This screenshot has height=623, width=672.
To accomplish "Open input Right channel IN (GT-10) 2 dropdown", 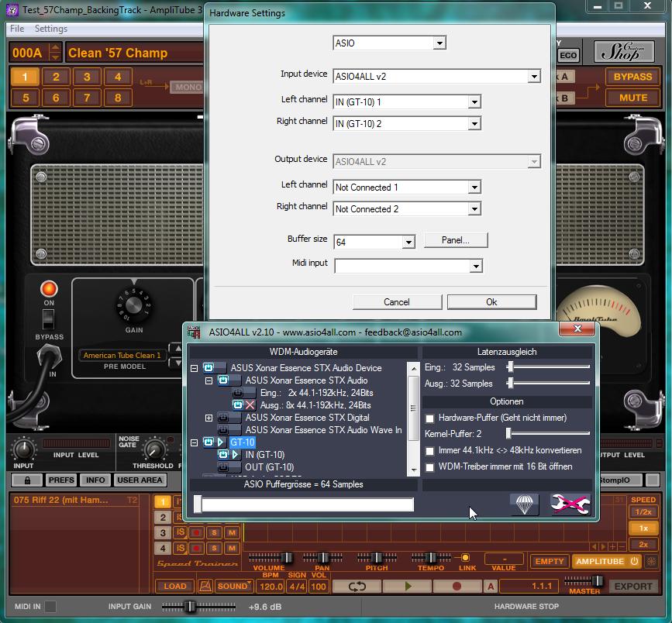I will click(474, 124).
